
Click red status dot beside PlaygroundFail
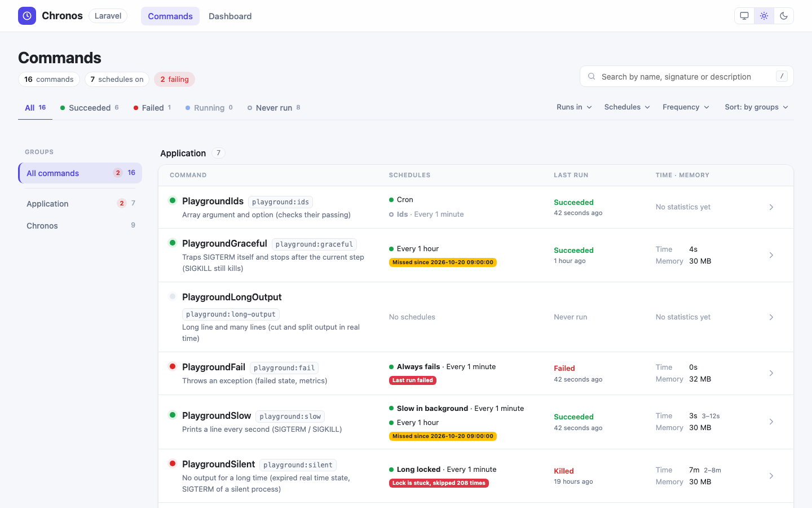coord(173,366)
